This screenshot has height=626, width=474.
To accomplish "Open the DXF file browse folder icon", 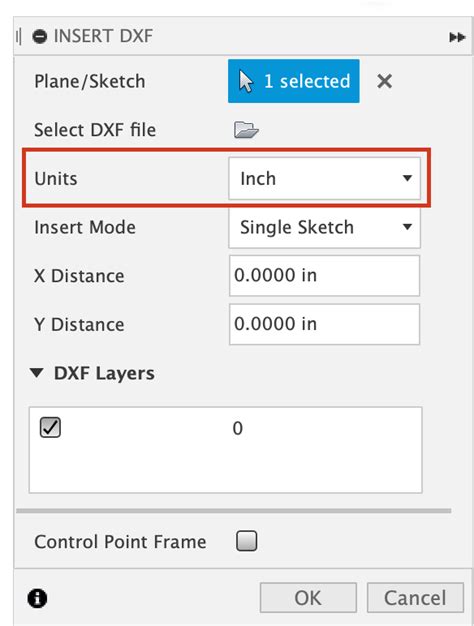I will pos(246,130).
